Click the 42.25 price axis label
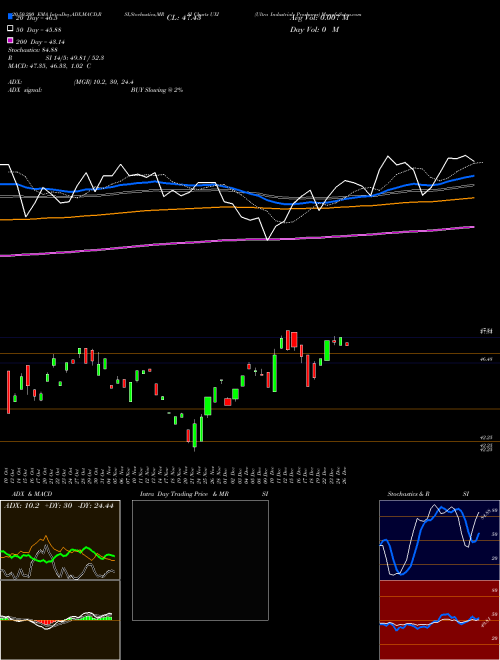The image size is (500, 660). tap(486, 438)
